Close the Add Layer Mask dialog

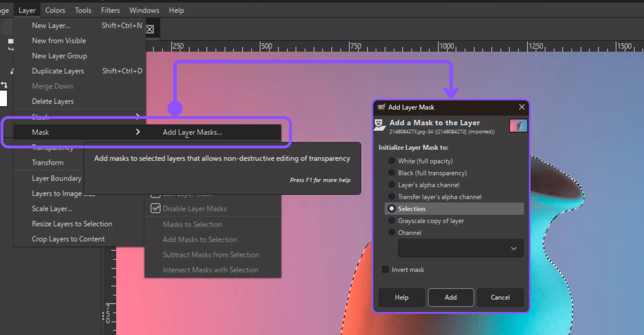[x=522, y=107]
